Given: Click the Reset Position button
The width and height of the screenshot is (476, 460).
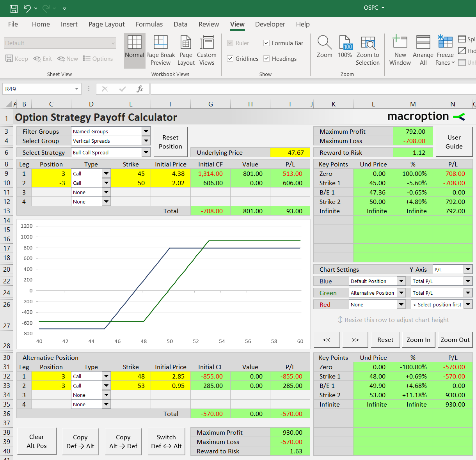Looking at the screenshot, I should point(171,142).
